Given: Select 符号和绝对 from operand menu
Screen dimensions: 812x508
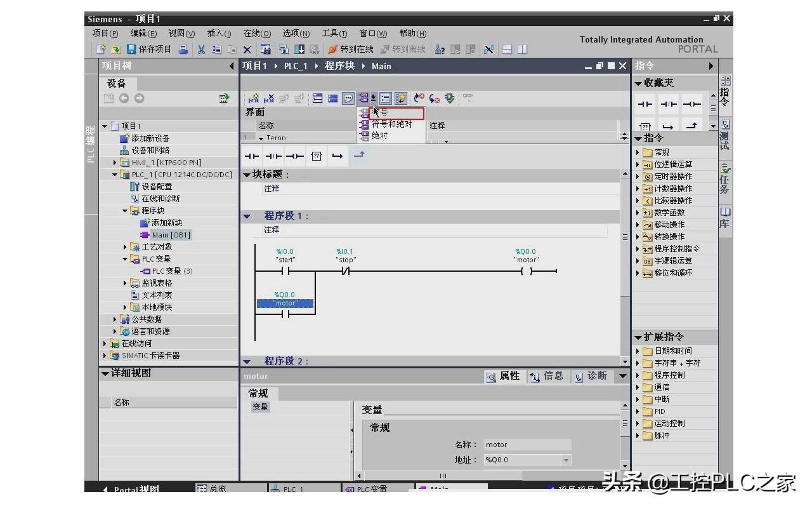Looking at the screenshot, I should [392, 124].
